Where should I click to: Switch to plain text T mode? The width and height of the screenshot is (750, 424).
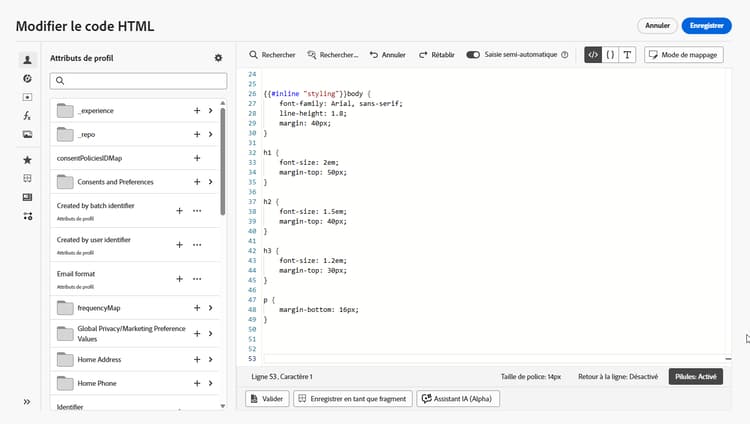tap(627, 55)
